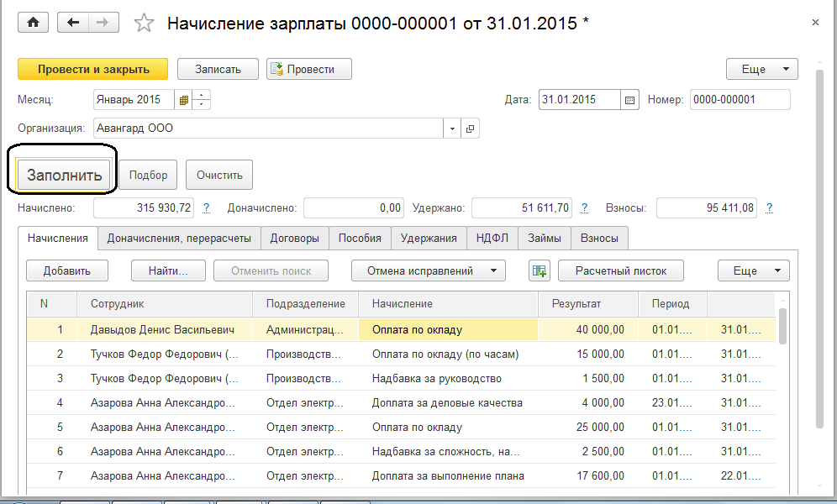Click the Заполнить button
Viewport: 837px width, 504px height.
64,176
